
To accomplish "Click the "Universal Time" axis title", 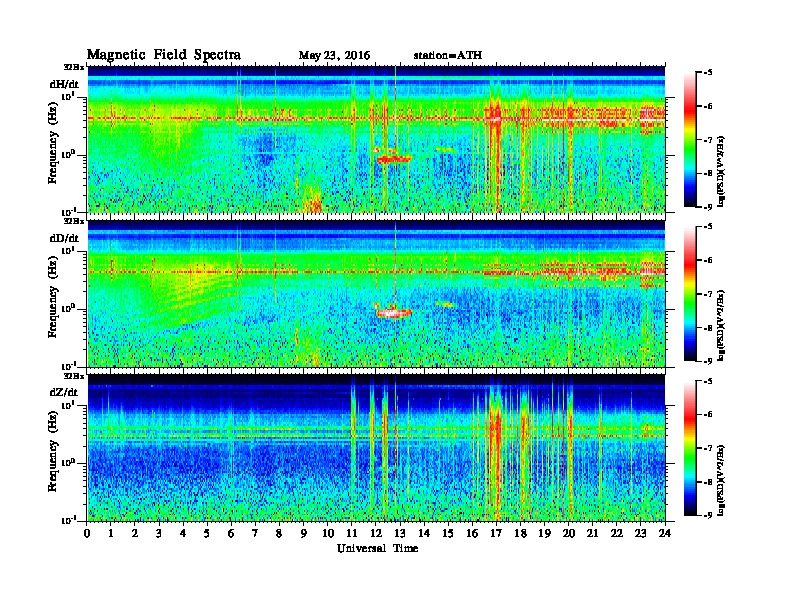I will 377,548.
